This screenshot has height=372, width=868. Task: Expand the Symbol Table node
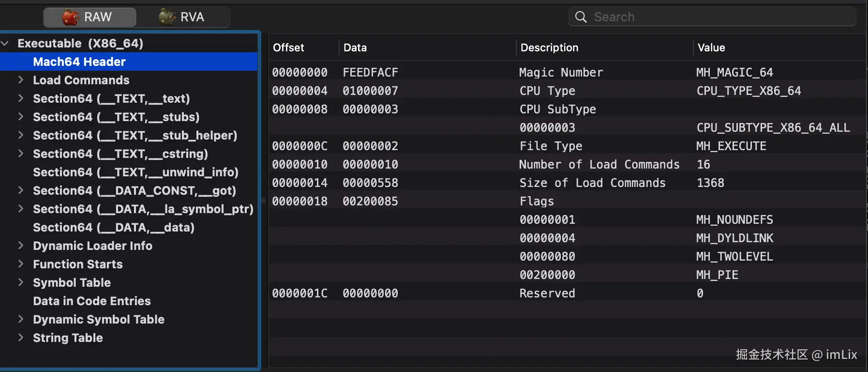[x=21, y=282]
